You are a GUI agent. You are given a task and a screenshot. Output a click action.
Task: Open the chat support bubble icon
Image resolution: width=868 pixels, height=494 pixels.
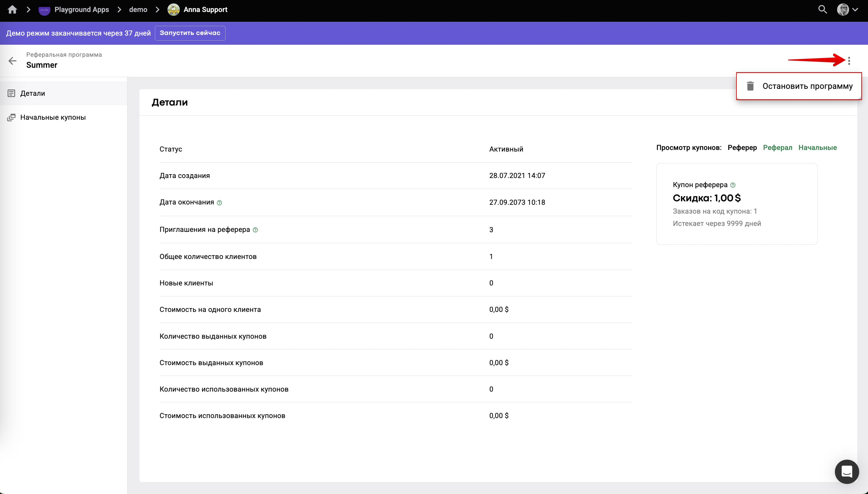tap(847, 471)
